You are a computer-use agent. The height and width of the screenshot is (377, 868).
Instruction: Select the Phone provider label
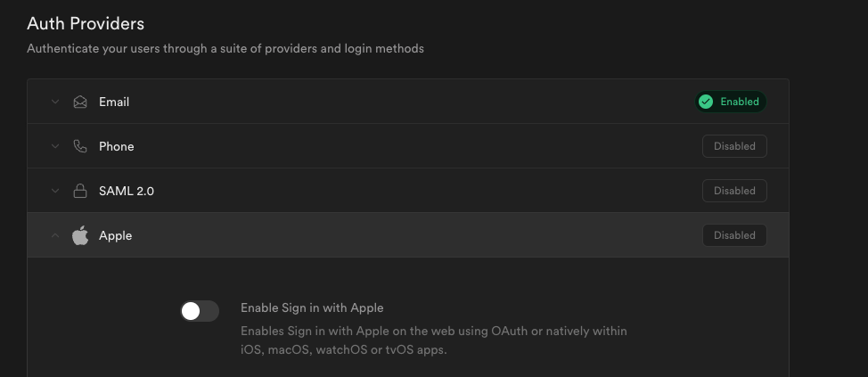coord(116,146)
